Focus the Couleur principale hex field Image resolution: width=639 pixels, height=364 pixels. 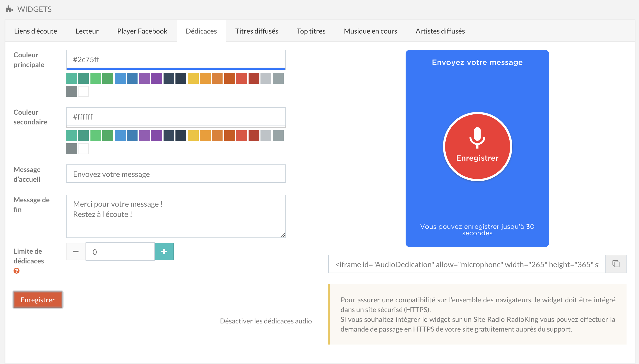pyautogui.click(x=176, y=59)
